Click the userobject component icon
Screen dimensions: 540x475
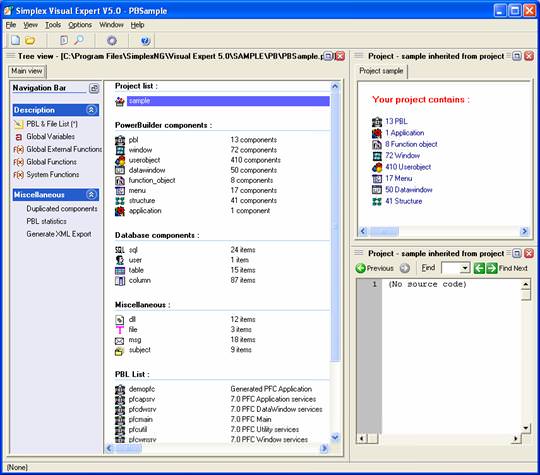(x=120, y=160)
